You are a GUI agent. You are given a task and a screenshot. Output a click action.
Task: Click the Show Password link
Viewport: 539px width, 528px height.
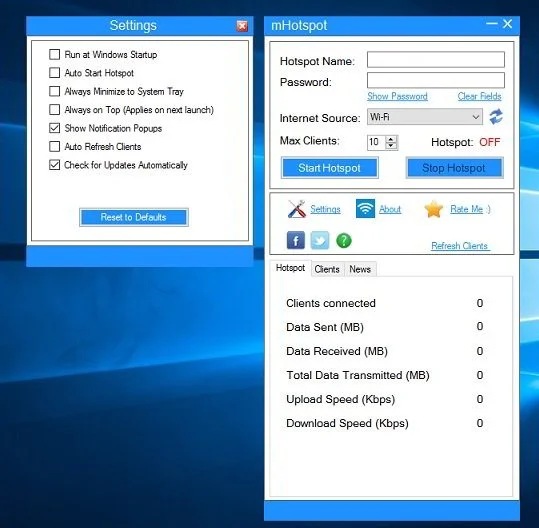tap(397, 97)
